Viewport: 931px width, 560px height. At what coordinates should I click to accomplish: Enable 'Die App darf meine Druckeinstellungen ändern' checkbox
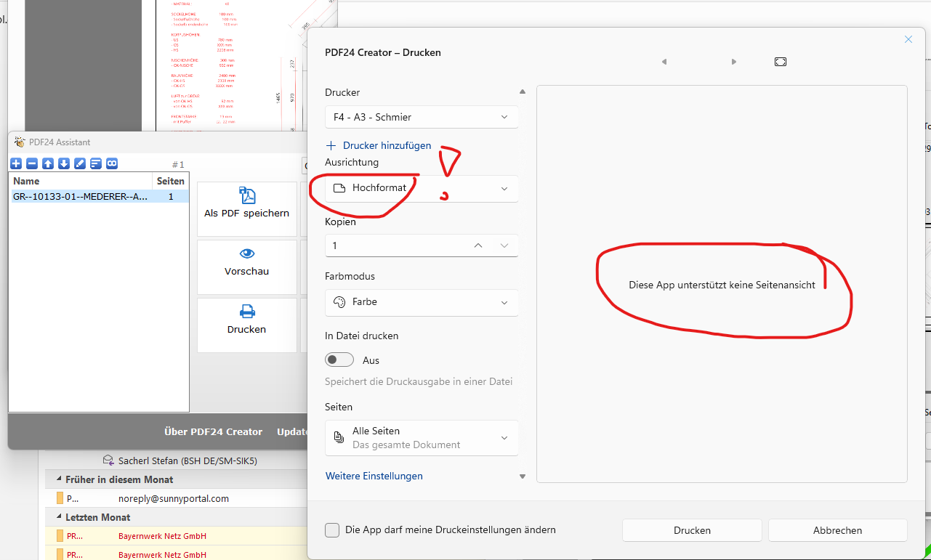[332, 530]
